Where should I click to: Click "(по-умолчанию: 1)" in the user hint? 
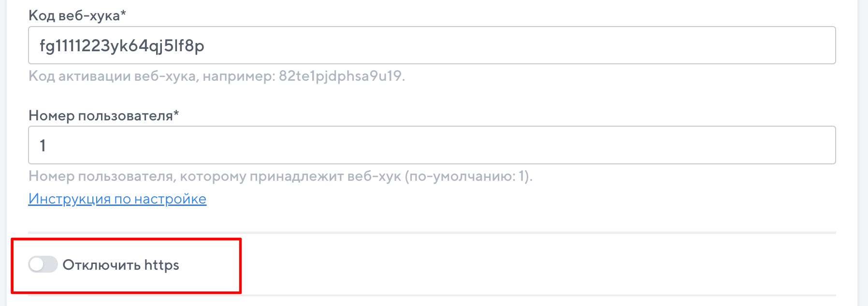(x=468, y=176)
